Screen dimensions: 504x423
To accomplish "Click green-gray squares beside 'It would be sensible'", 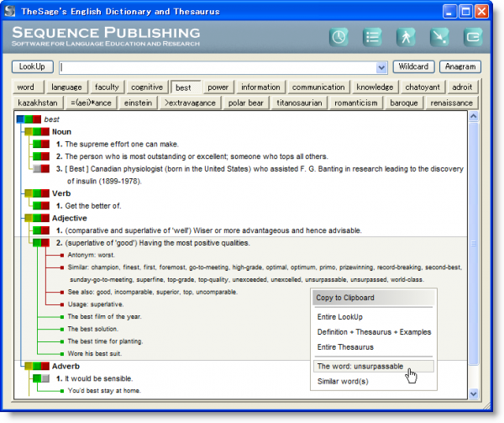I will pos(41,378).
